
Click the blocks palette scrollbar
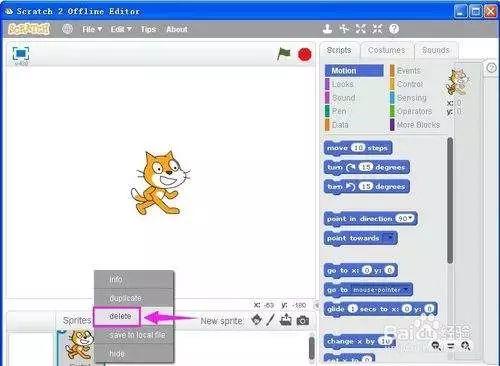coord(450,201)
